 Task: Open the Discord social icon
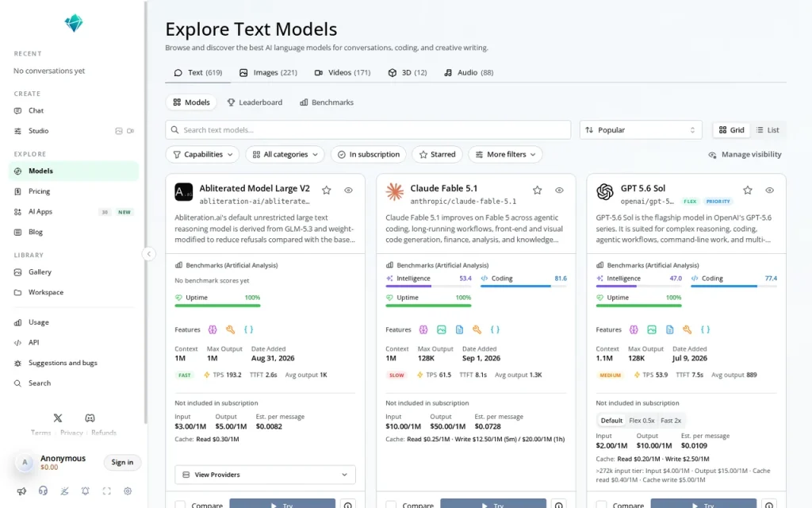tap(90, 418)
